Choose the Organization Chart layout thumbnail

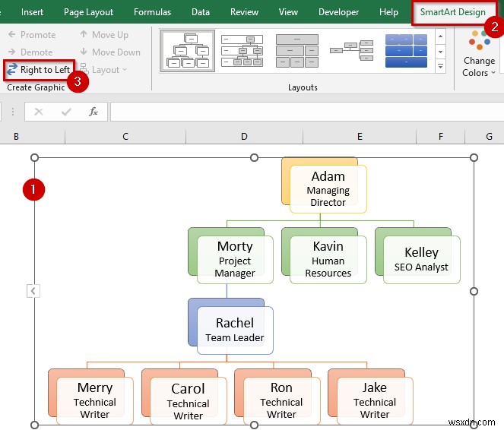coord(188,51)
